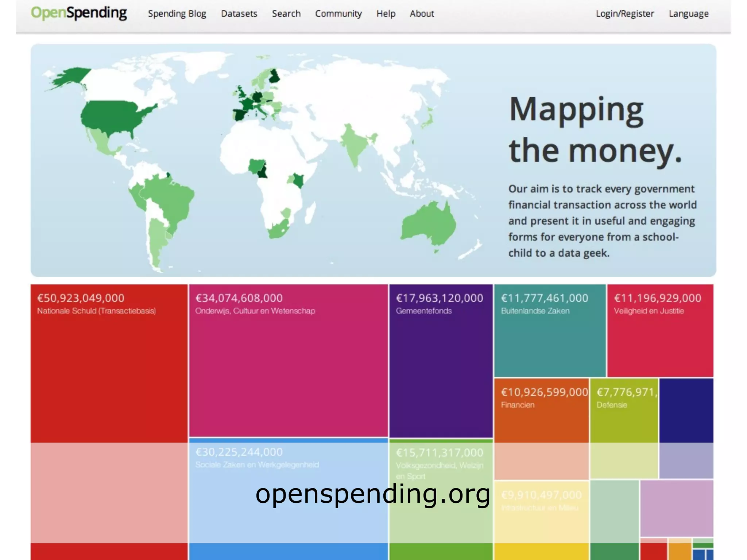Go to the Datasets page
Screen dimensions: 747x560
[239, 14]
